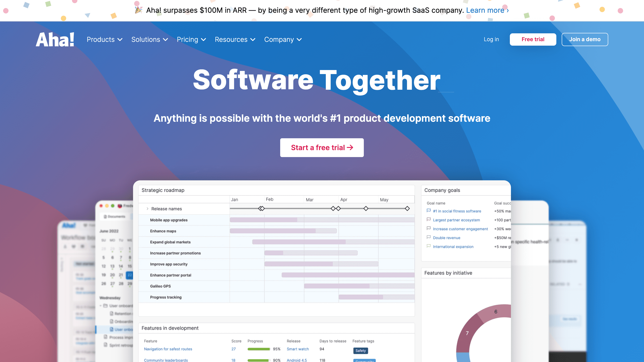Open the Community leaderboards feature
Image resolution: width=644 pixels, height=362 pixels.
coord(166,360)
